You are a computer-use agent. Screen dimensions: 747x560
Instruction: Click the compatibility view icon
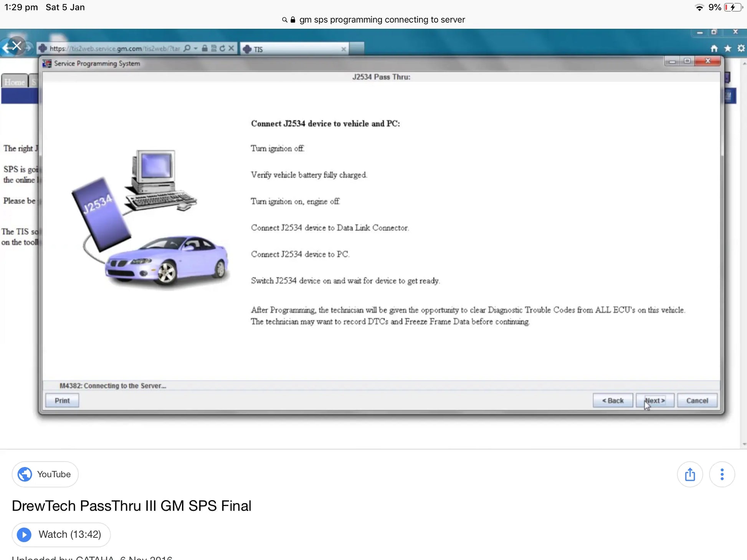tap(214, 48)
